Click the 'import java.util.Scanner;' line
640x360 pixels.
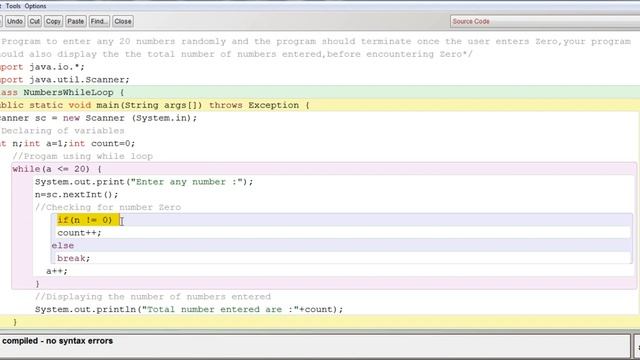[64, 80]
